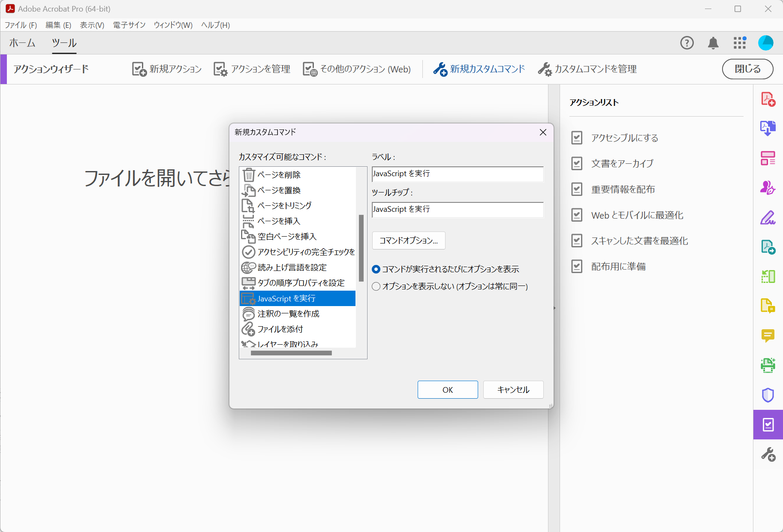Select the Print Production tool icon
This screenshot has width=783, height=532.
tap(768, 365)
